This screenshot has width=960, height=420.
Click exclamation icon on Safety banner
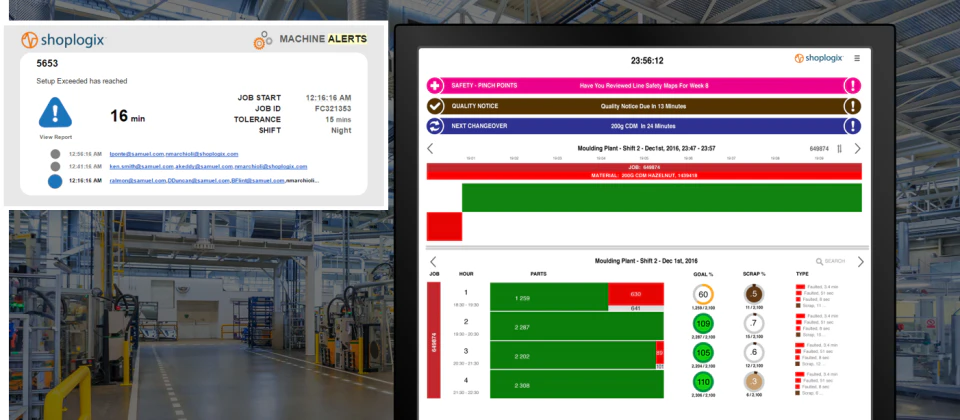coord(852,86)
